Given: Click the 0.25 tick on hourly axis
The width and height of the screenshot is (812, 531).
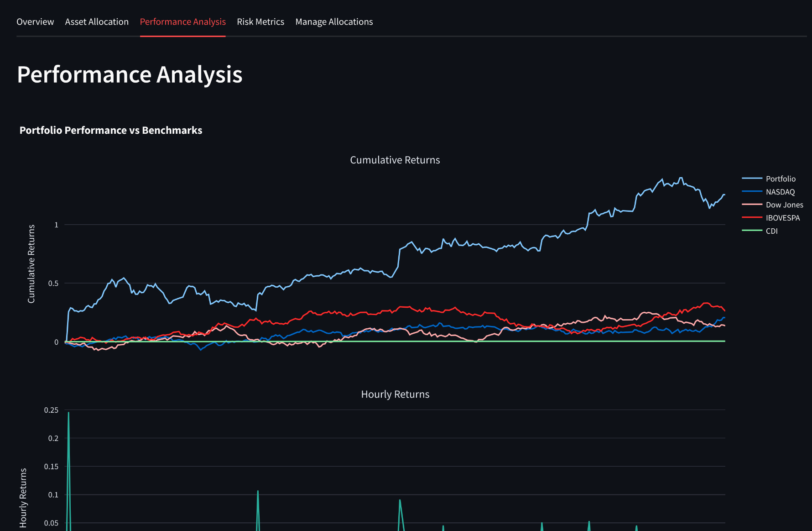Looking at the screenshot, I should [x=51, y=410].
